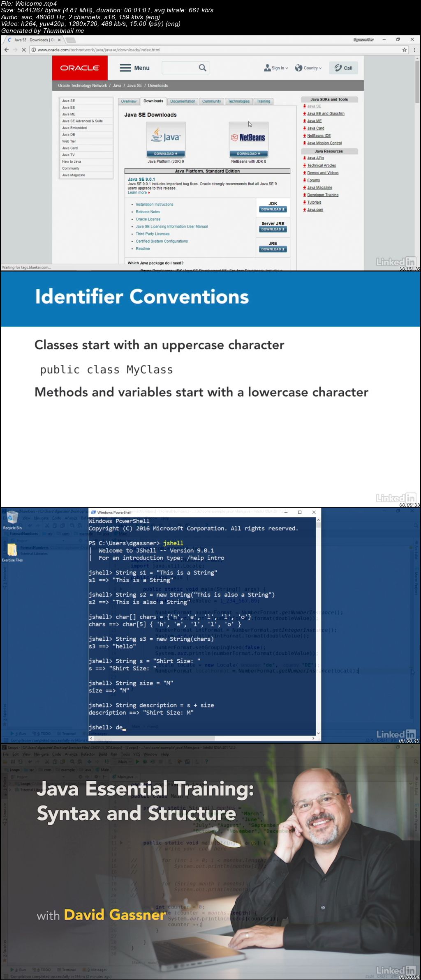The width and height of the screenshot is (421, 980).
Task: Open the Exercise Files desktop folder
Action: click(12, 552)
